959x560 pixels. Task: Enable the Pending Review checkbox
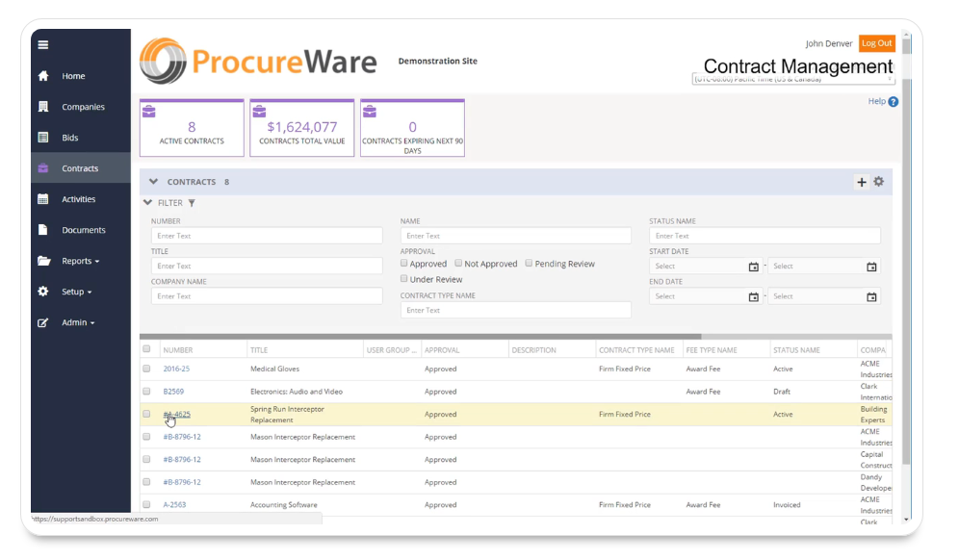(529, 264)
